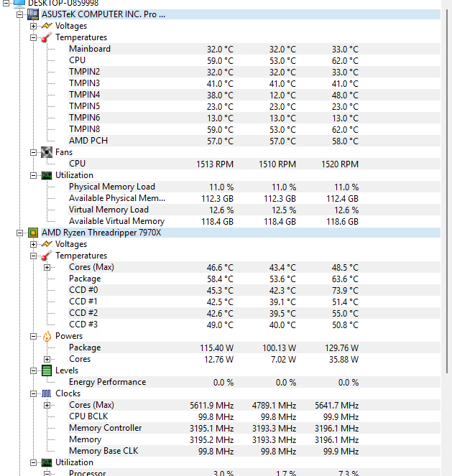Image resolution: width=452 pixels, height=476 pixels.
Task: Expand Cores under Powers
Action: coord(47,359)
